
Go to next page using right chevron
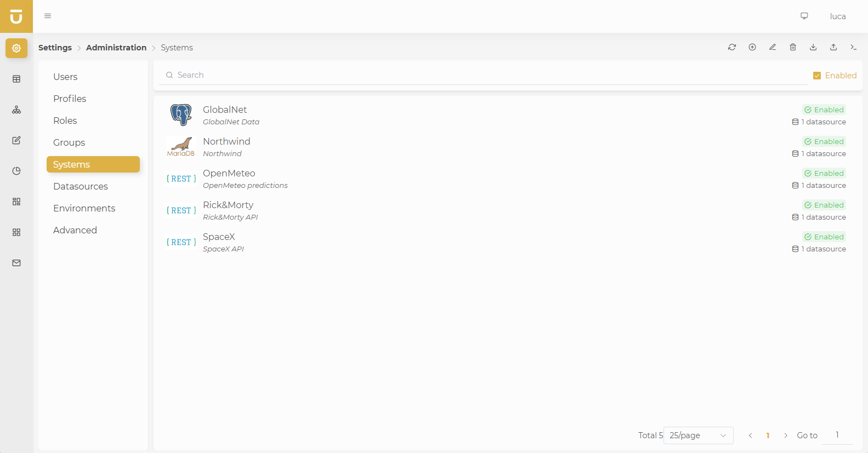click(785, 435)
